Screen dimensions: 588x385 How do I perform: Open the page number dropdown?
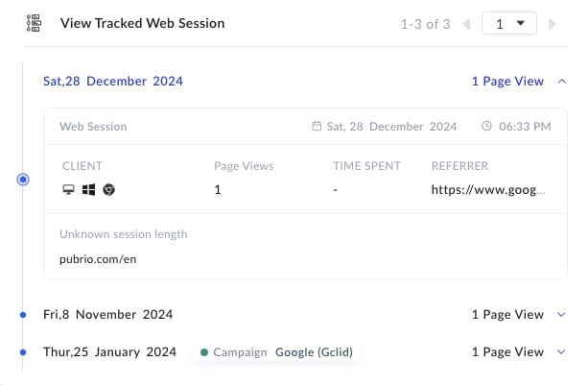509,24
